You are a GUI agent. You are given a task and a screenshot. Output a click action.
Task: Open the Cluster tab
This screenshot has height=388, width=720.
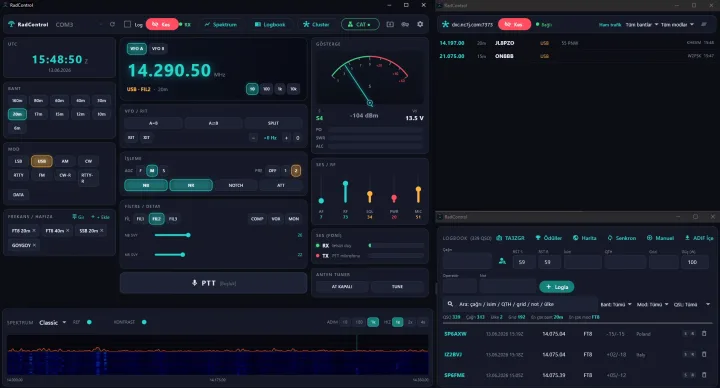point(316,24)
